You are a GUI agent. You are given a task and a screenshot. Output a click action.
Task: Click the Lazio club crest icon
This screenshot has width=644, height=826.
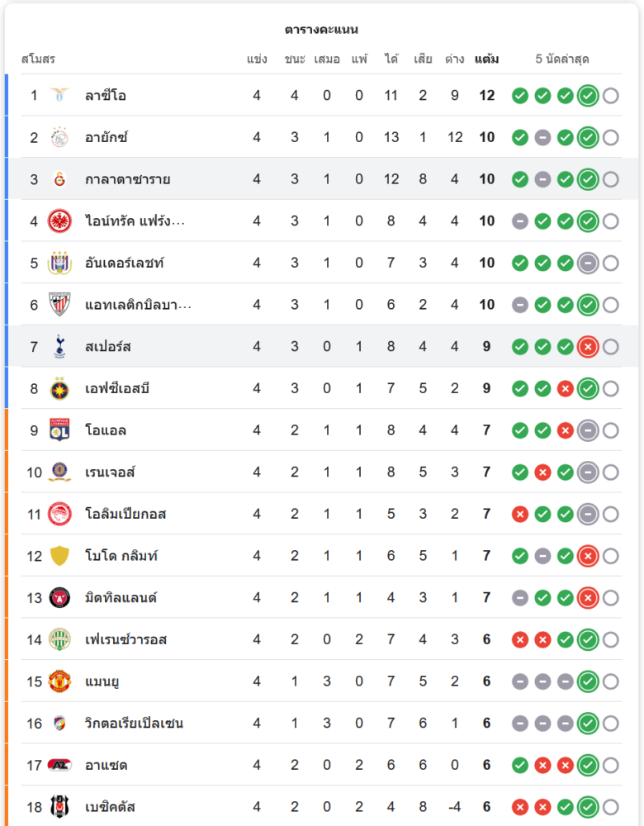[59, 95]
